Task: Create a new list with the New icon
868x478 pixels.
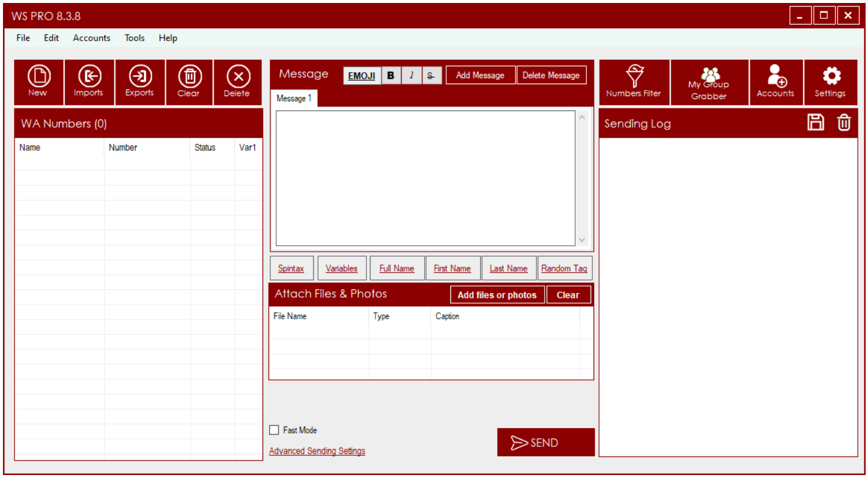Action: point(38,82)
